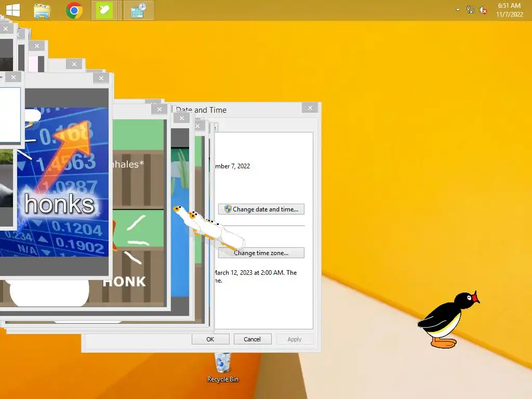This screenshot has height=399, width=532.
Task: Click Change time zone button
Action: click(x=261, y=253)
